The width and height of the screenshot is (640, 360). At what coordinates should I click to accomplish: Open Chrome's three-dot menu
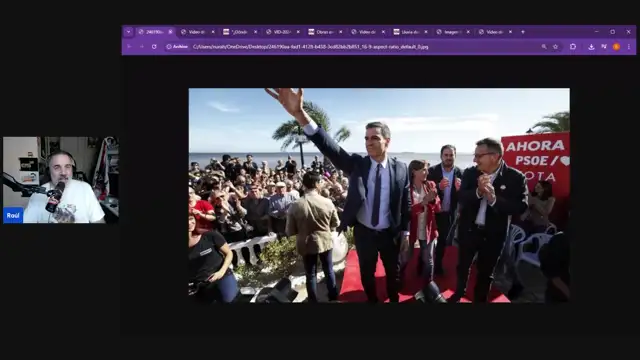pos(629,47)
